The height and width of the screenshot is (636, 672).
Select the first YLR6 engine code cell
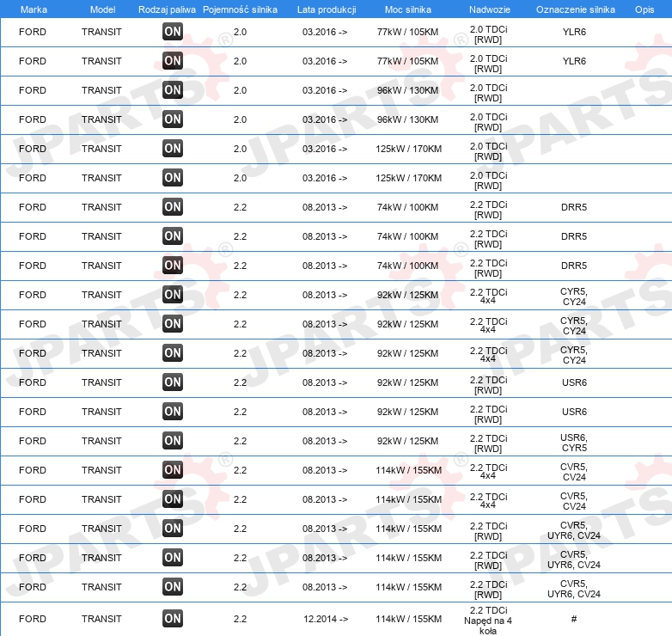574,32
